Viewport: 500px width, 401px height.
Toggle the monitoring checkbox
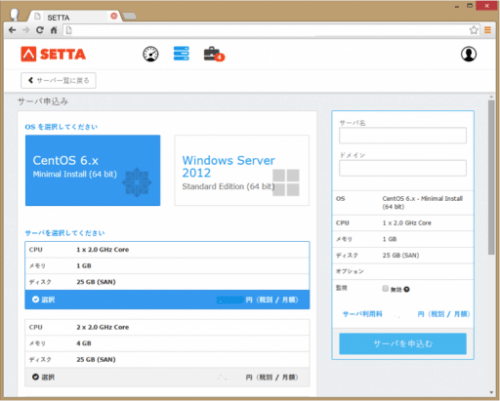[385, 288]
